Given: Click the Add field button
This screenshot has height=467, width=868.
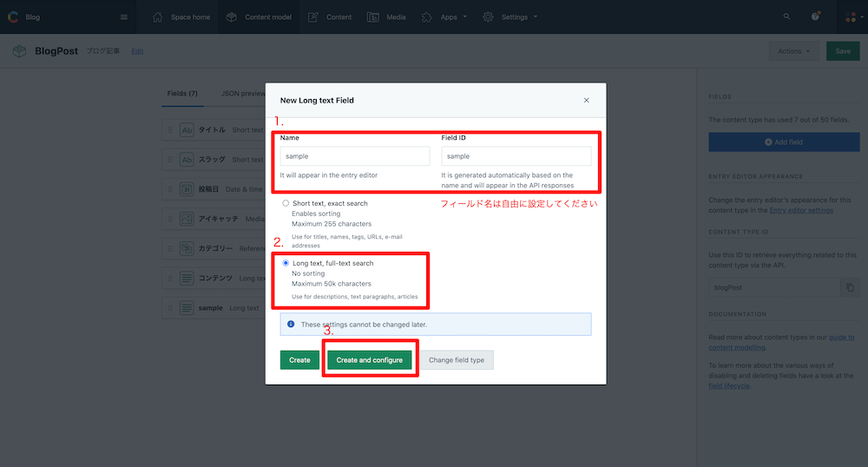Looking at the screenshot, I should pyautogui.click(x=784, y=142).
